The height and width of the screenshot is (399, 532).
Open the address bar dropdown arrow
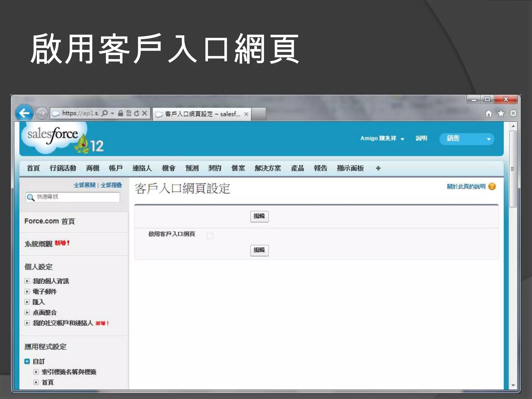(x=112, y=114)
